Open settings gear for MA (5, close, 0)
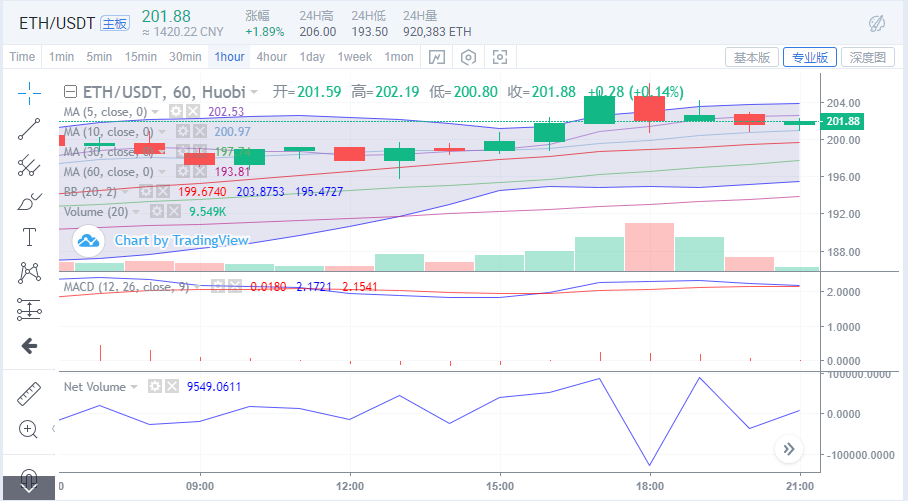Image resolution: width=908 pixels, height=501 pixels. [176, 111]
